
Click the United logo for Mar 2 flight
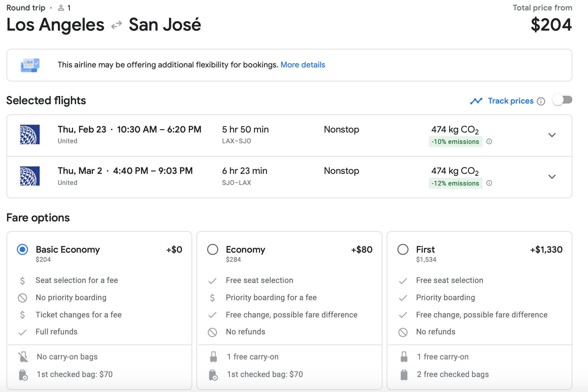click(x=30, y=176)
